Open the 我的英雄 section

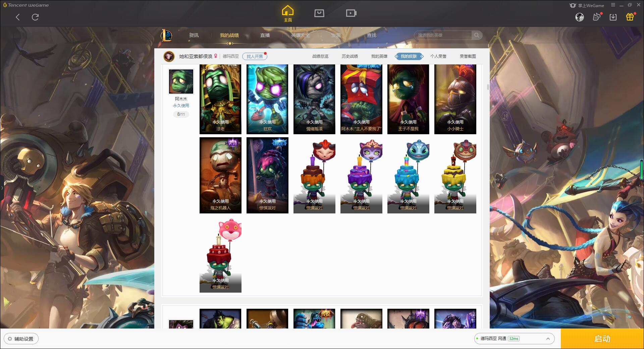pyautogui.click(x=379, y=56)
